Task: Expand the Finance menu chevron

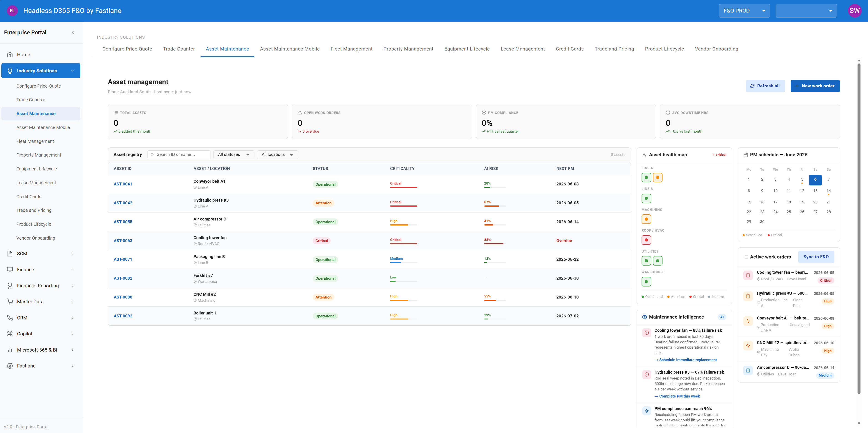Action: click(72, 270)
